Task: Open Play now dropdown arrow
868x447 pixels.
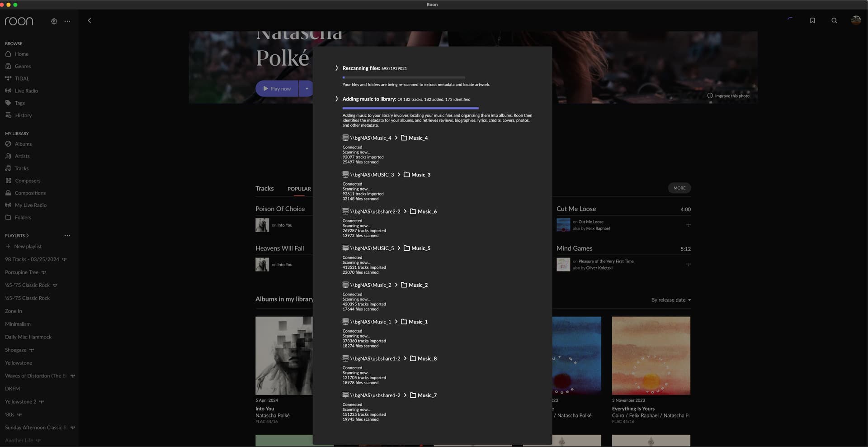Action: point(307,89)
